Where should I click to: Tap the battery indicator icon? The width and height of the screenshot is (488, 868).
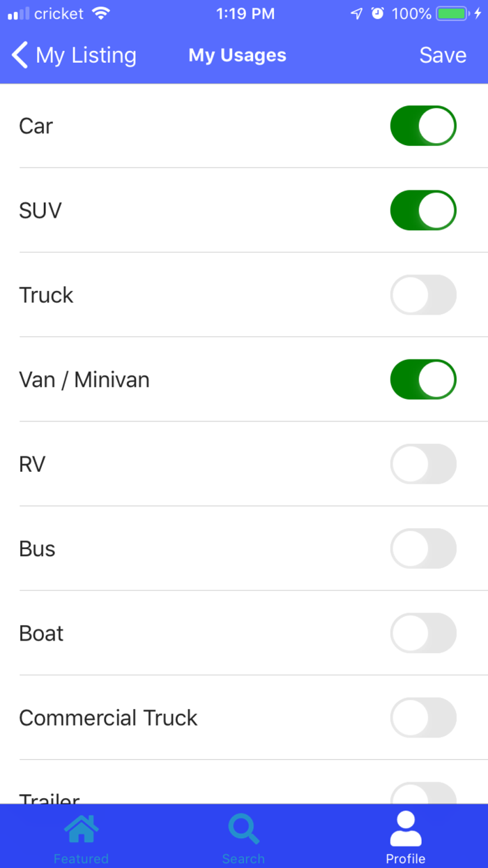pos(452,13)
